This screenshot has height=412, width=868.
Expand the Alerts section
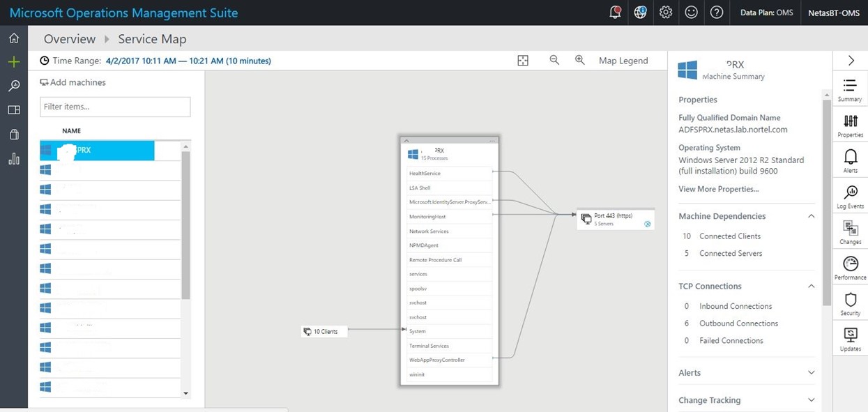(x=811, y=373)
